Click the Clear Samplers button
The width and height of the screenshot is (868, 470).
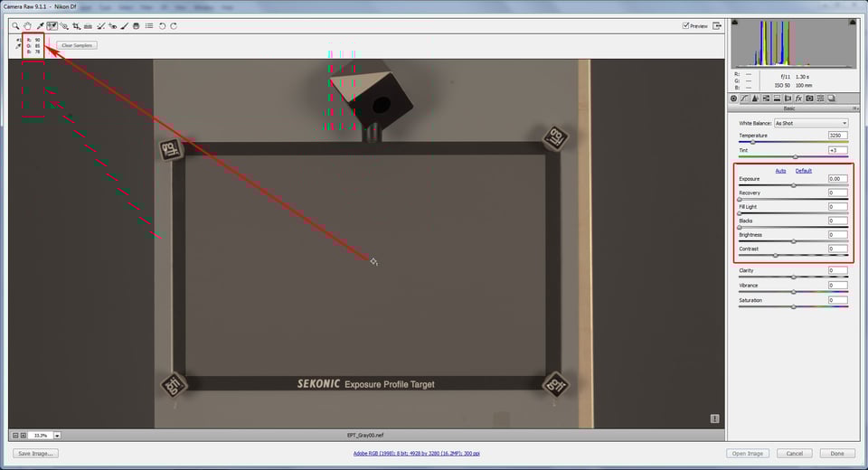[x=77, y=45]
